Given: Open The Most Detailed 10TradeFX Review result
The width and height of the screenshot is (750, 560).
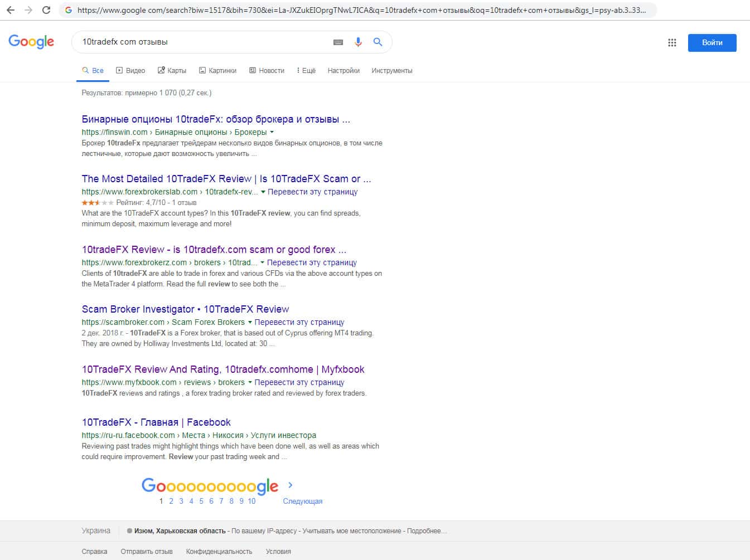Looking at the screenshot, I should click(x=226, y=179).
